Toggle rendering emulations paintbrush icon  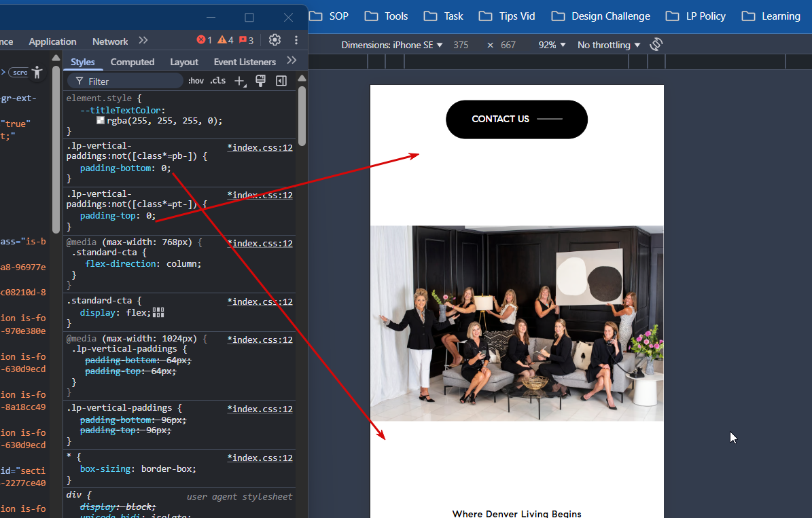(x=260, y=81)
